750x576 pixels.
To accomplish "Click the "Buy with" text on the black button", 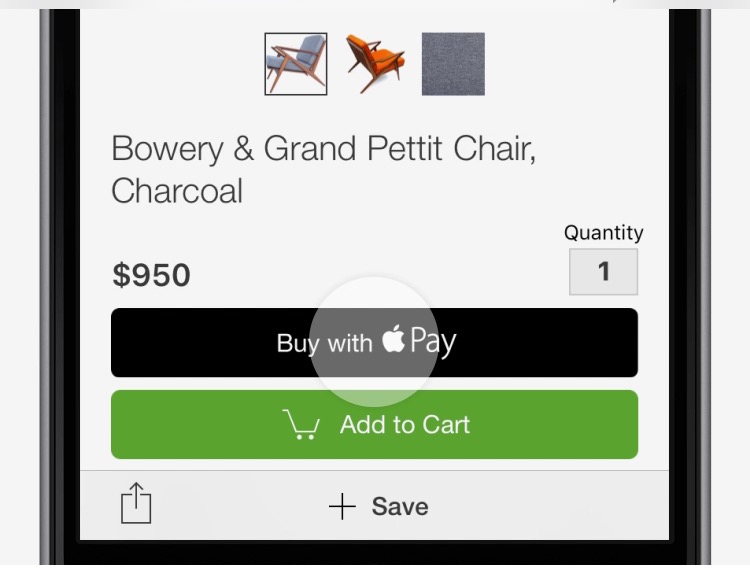I will [324, 343].
